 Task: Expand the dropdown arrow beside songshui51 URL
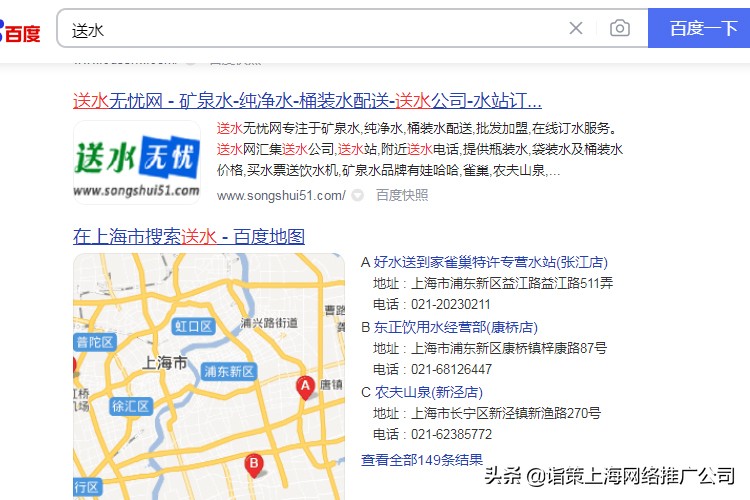tap(358, 195)
